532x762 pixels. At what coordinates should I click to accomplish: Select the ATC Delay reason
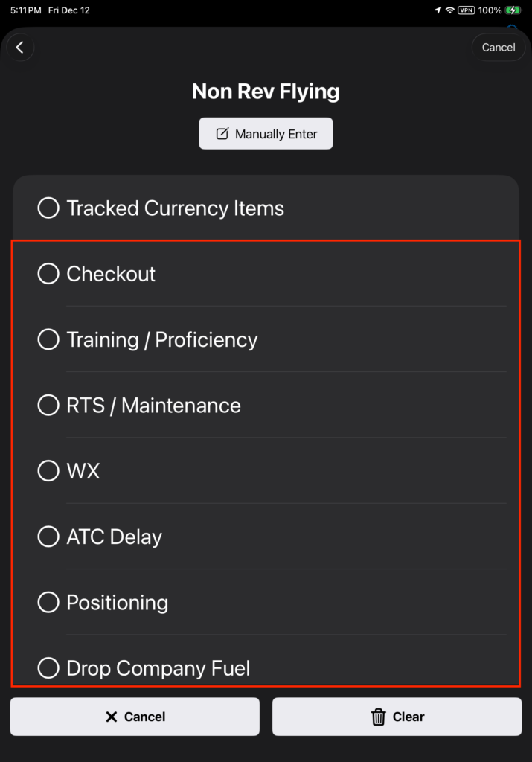coord(48,537)
